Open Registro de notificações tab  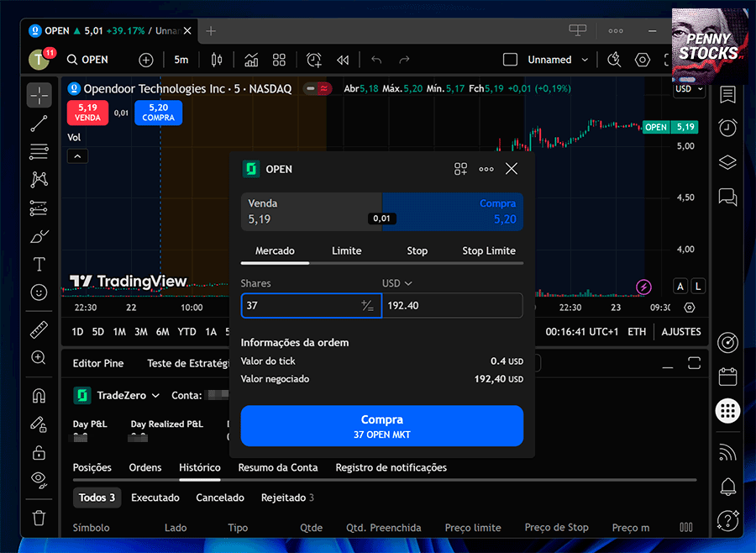391,467
